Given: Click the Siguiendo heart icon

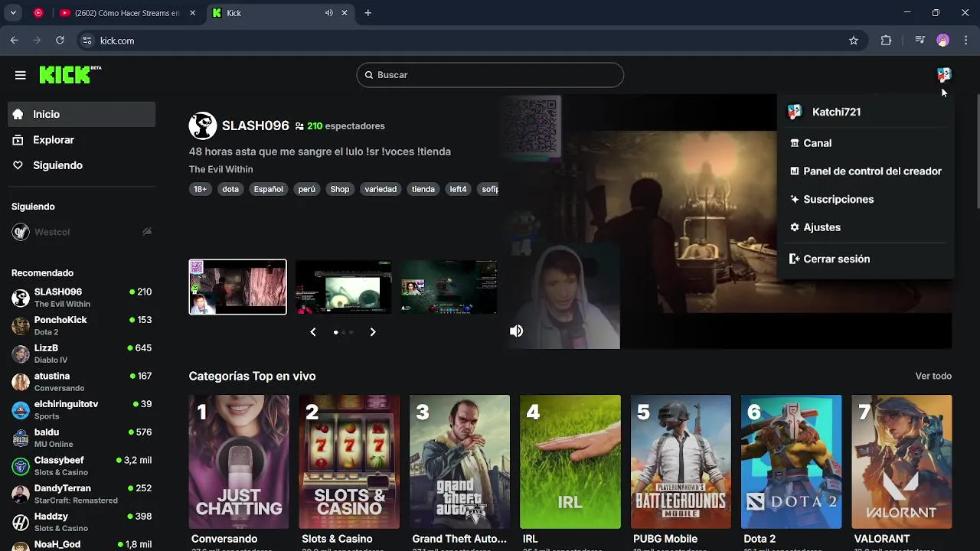Looking at the screenshot, I should pyautogui.click(x=18, y=165).
